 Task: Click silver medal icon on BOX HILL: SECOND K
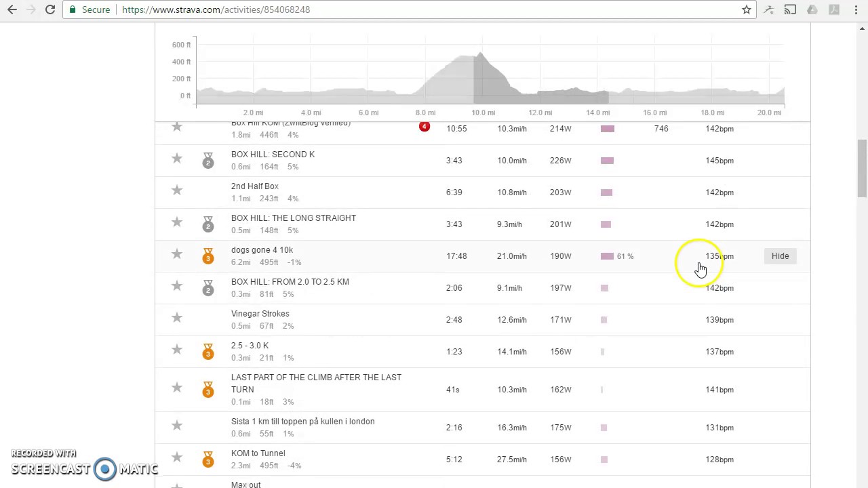point(208,161)
